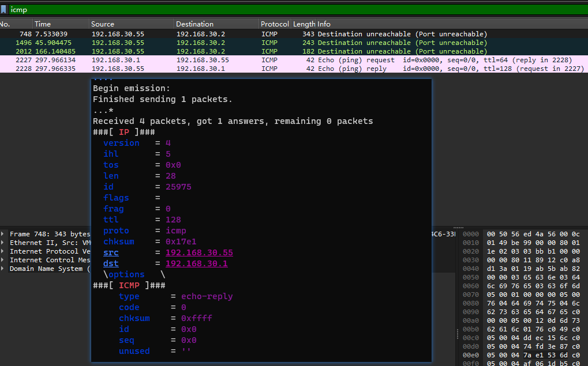Viewport: 588px width, 366px height.
Task: Sort packets by the Protocol column
Action: pos(274,24)
